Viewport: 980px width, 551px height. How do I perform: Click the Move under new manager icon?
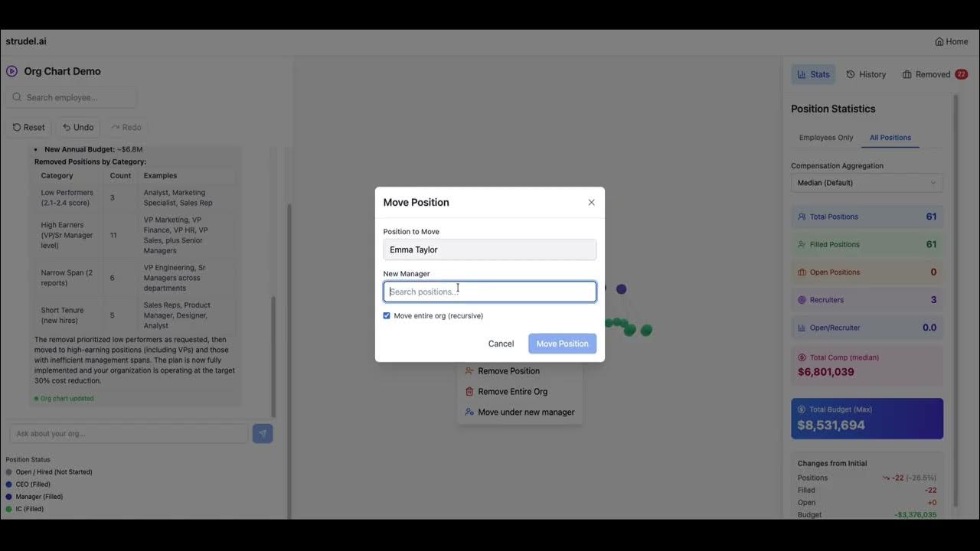[469, 412]
